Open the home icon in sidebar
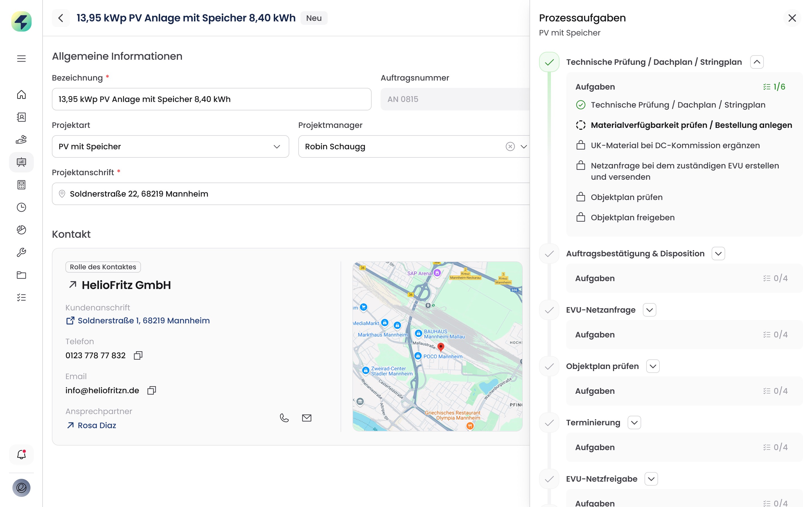Image resolution: width=812 pixels, height=507 pixels. pos(21,95)
